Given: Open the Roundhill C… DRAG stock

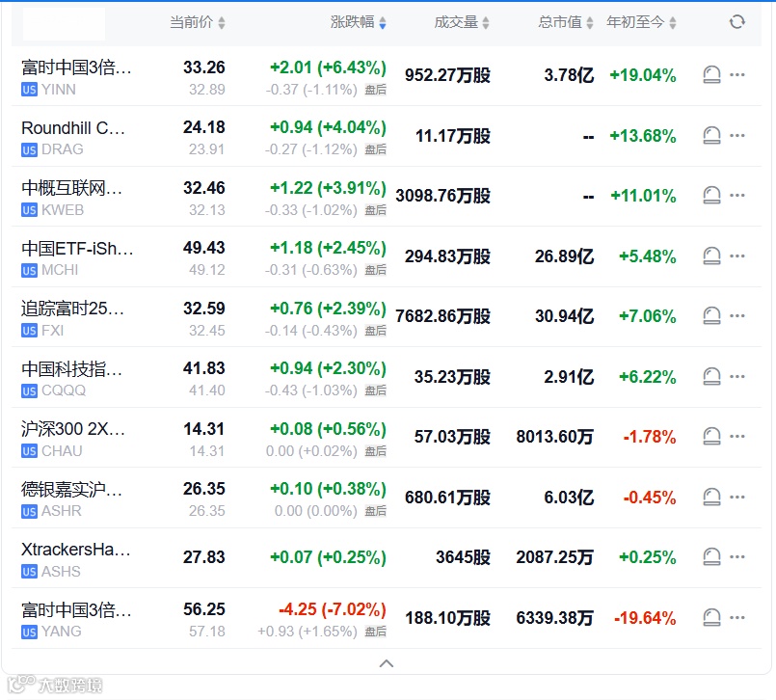Looking at the screenshot, I should (x=73, y=138).
